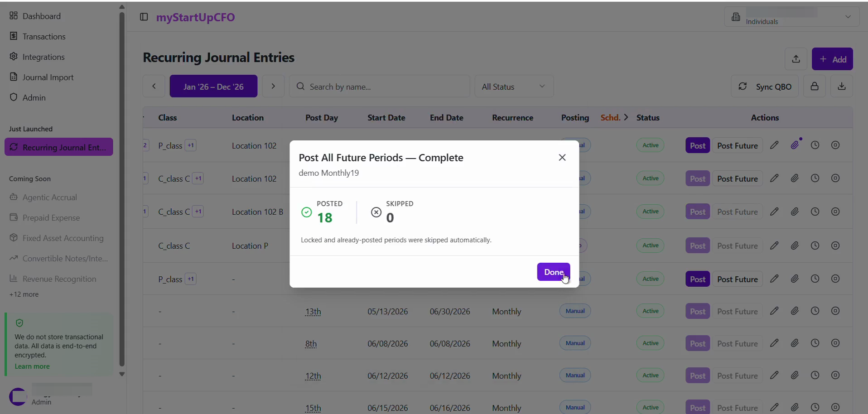Toggle the sidebar panel icon
868x414 pixels.
[x=144, y=17]
